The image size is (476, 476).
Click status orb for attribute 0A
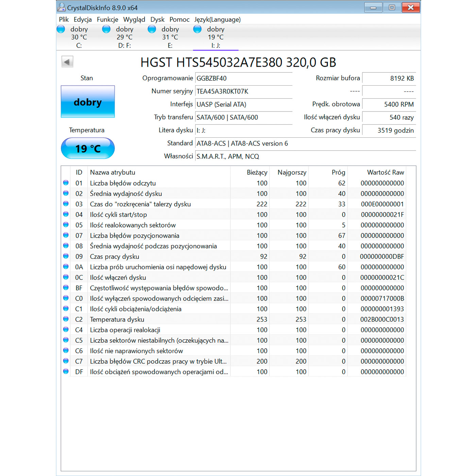point(66,267)
